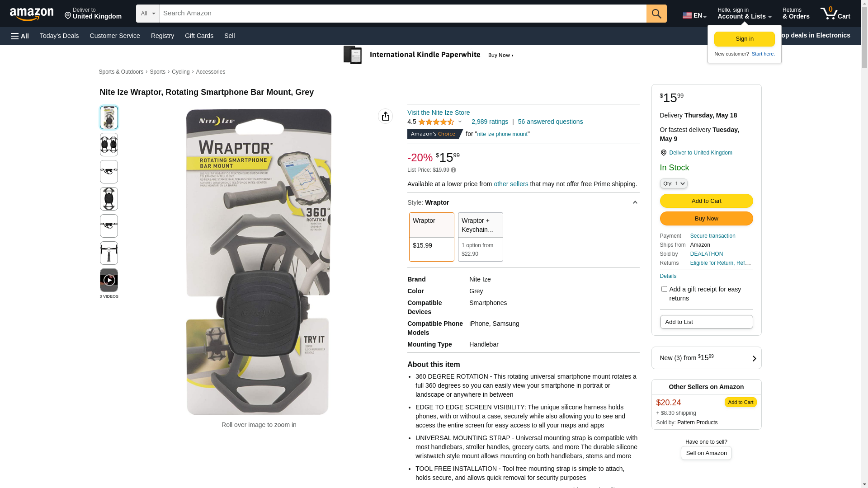Click the yellow Add to Cart button
Screen dimensions: 868x488
tap(706, 201)
